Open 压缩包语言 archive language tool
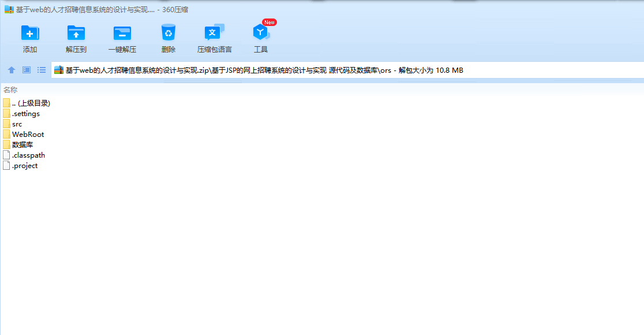 pyautogui.click(x=215, y=32)
